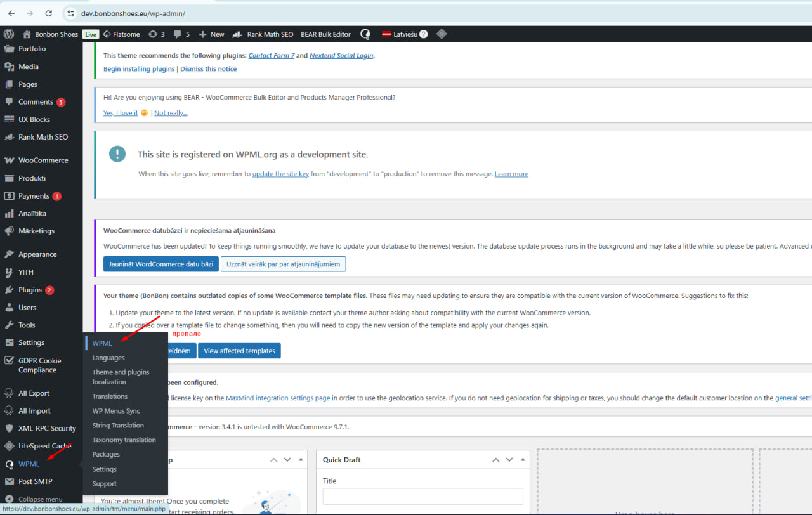Open MaxMind integration settings page link
Screen dimensions: 812x515
coord(278,398)
